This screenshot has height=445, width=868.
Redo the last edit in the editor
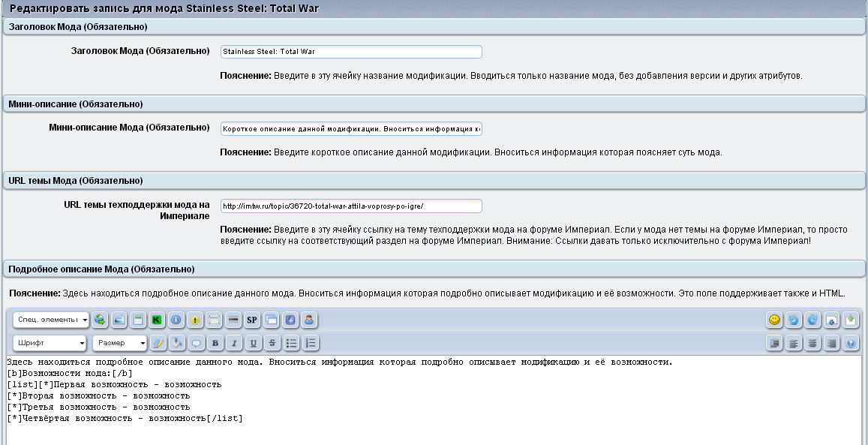click(812, 320)
